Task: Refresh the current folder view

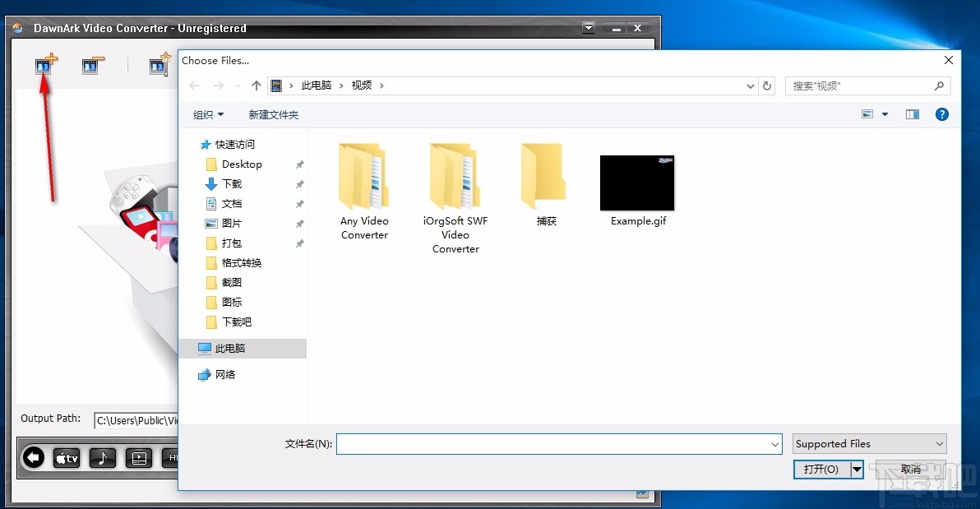Action: 767,85
